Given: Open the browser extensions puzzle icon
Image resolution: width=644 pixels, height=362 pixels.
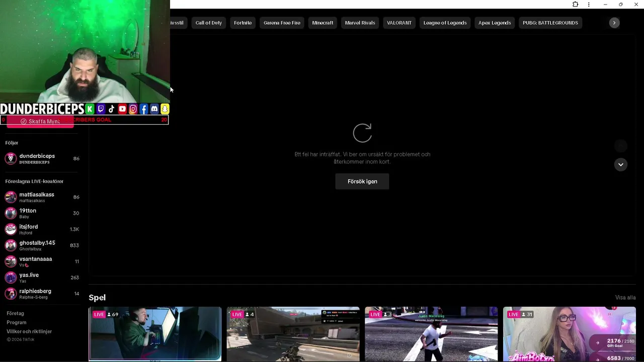Looking at the screenshot, I should point(575,5).
